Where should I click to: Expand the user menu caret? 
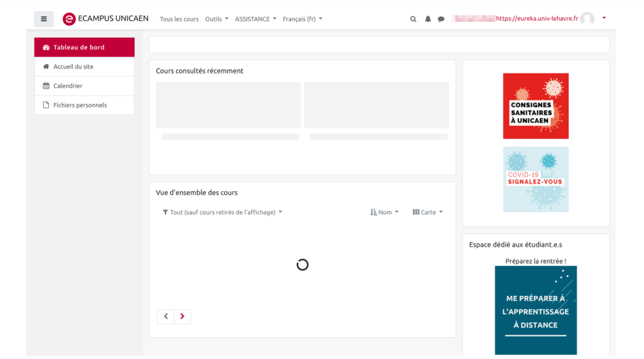pyautogui.click(x=604, y=18)
